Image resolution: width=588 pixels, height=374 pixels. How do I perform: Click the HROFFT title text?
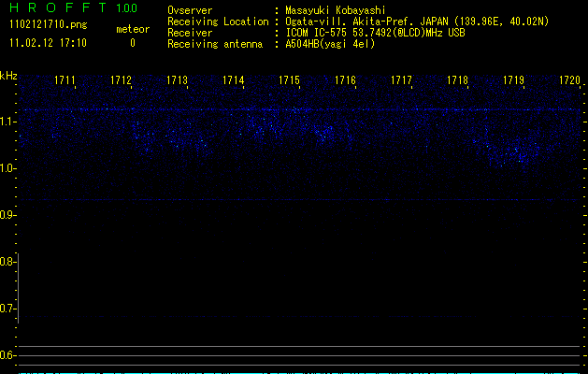58,7
